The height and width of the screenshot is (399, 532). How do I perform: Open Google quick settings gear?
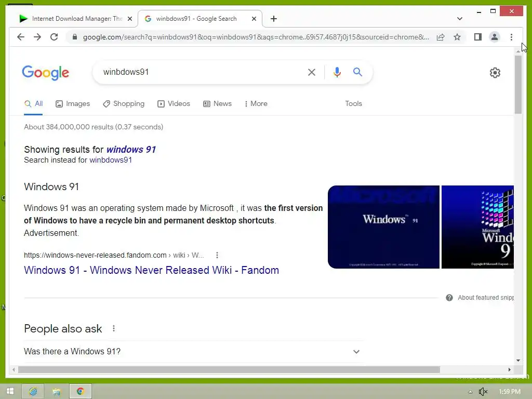pos(495,73)
